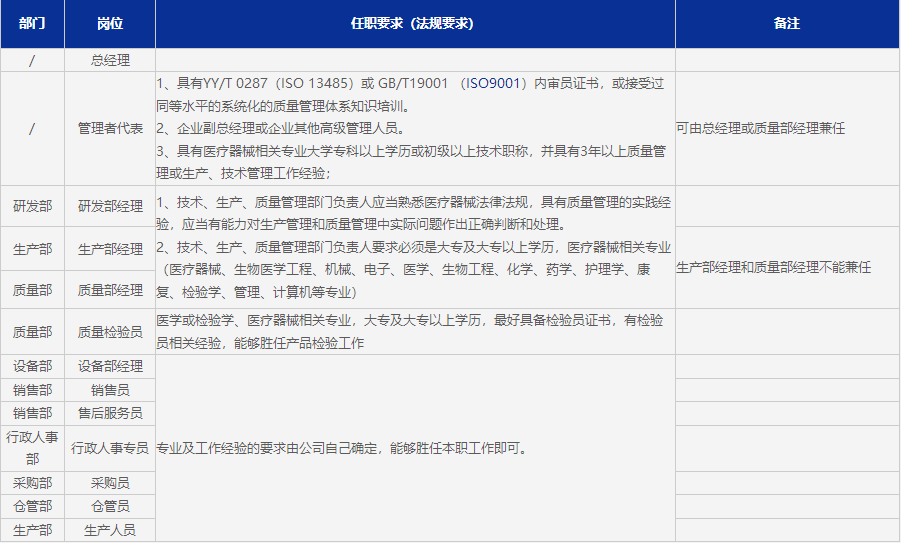This screenshot has width=901, height=543.
Task: Click the 质量部经理 position cell
Action: tap(110, 290)
